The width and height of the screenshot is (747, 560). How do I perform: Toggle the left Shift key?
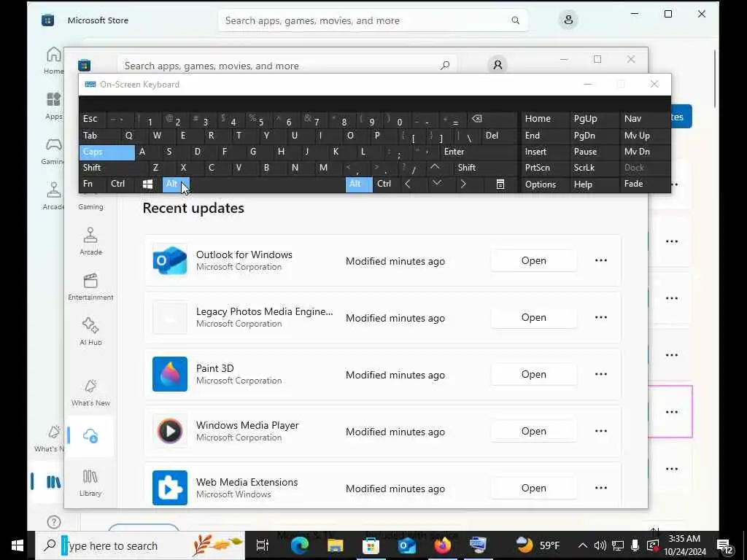pyautogui.click(x=113, y=168)
